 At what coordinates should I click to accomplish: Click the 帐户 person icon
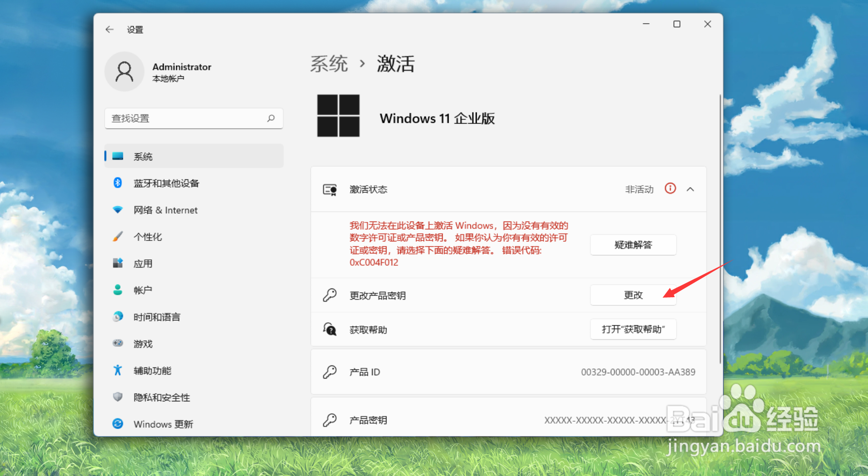pyautogui.click(x=118, y=290)
